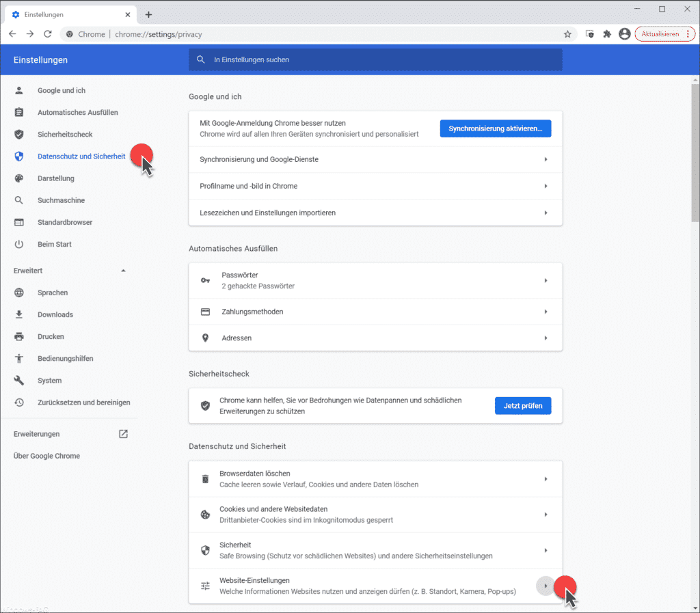Screen dimensions: 700x613
Task: Click the Sicherheit shield icon in list
Action: click(x=205, y=550)
